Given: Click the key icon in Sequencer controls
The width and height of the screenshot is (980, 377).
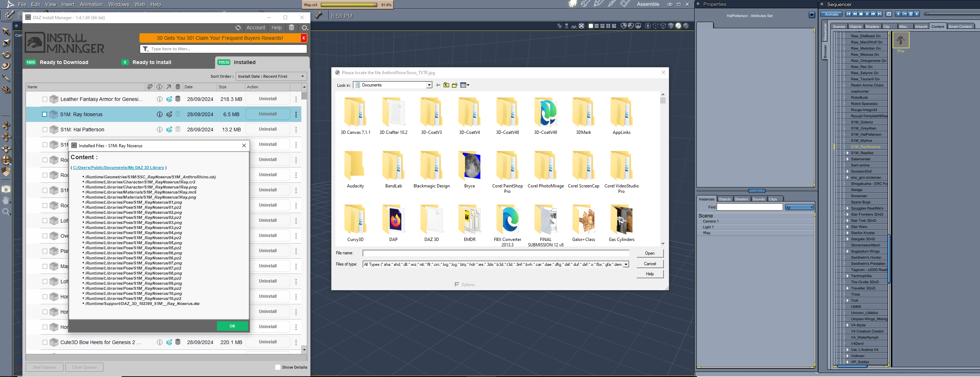Looking at the screenshot, I should (x=904, y=14).
